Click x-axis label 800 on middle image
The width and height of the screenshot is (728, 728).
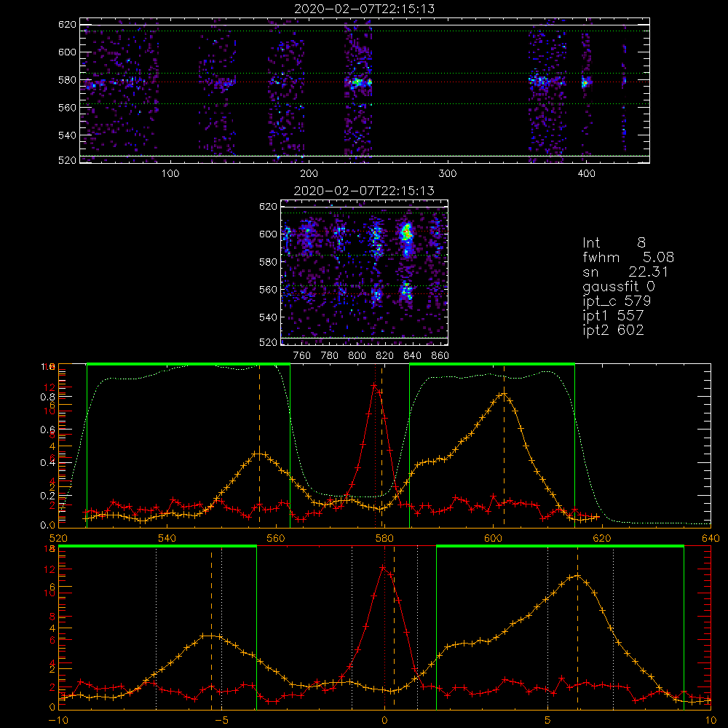[357, 356]
